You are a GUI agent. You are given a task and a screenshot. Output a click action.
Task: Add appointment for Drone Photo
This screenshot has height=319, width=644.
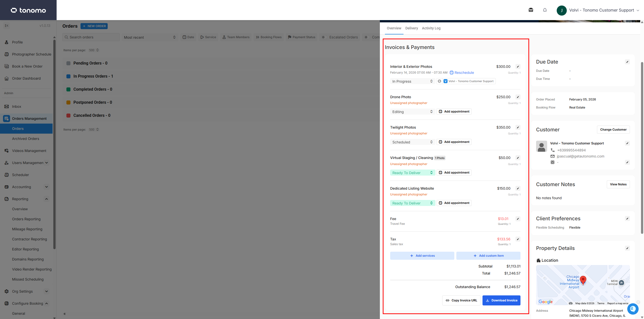coord(454,112)
